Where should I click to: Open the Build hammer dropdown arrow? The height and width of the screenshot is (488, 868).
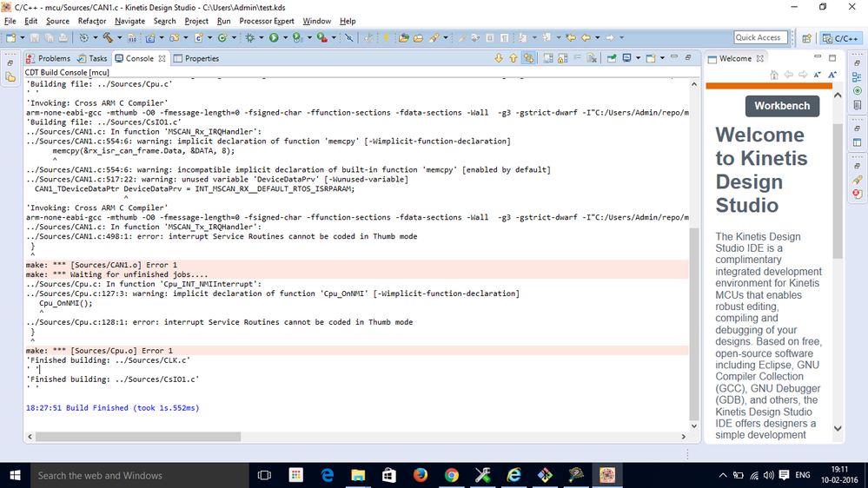120,37
